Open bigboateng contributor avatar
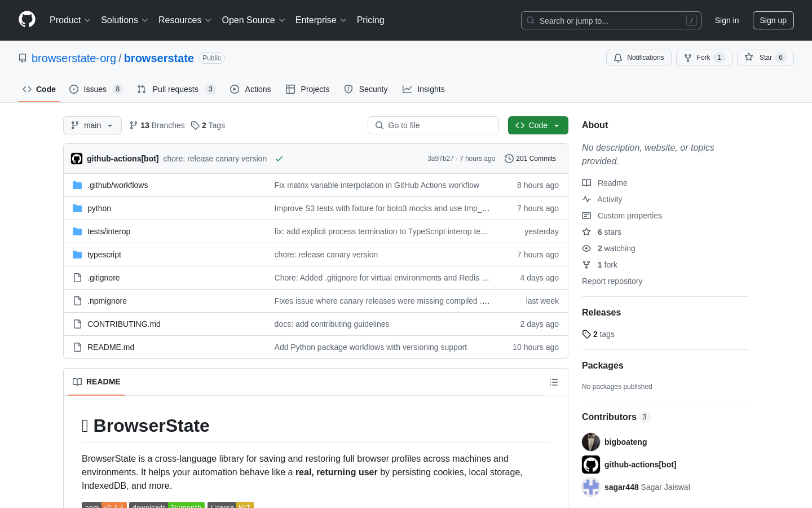 click(591, 442)
